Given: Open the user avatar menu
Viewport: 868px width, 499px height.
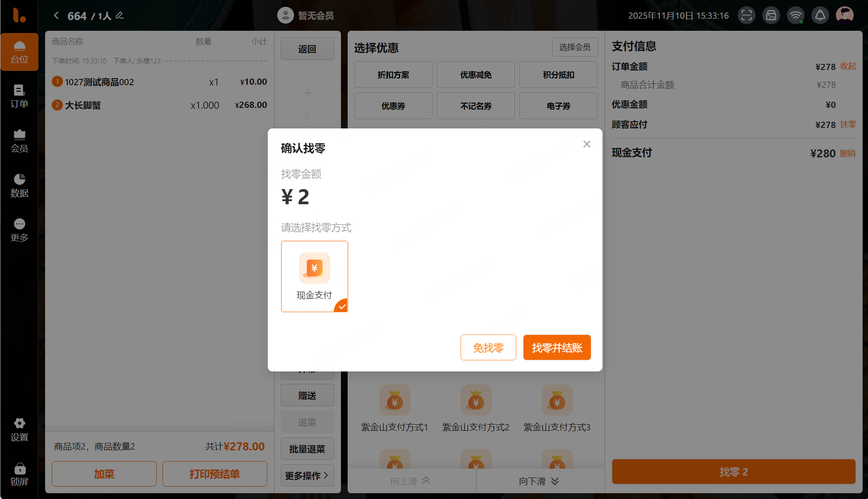Looking at the screenshot, I should click(844, 15).
